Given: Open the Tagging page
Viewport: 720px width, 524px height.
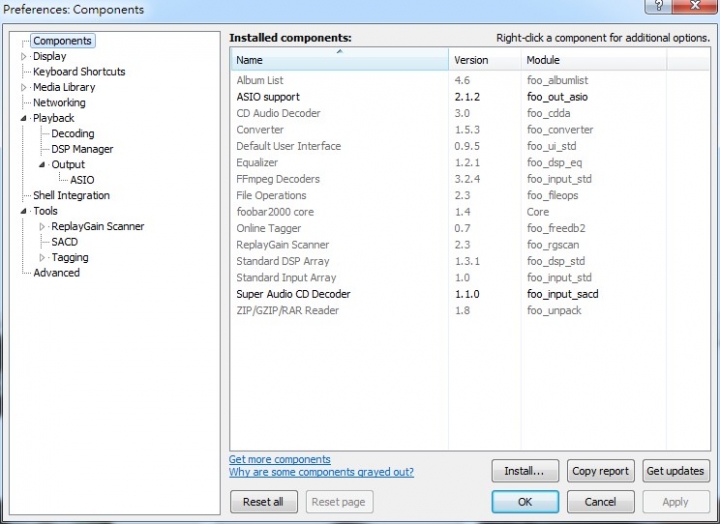Looking at the screenshot, I should point(70,258).
